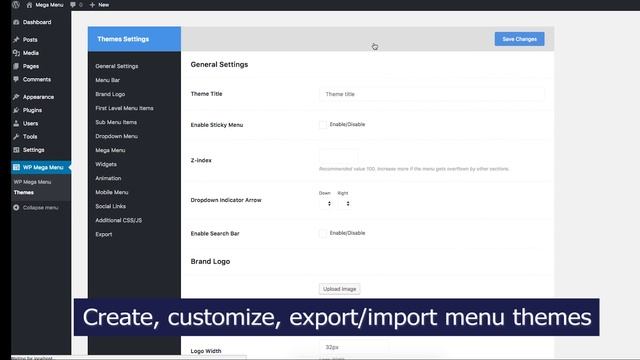This screenshot has width=640, height=360.
Task: Open the Right arrow indicator dropdown
Action: [x=344, y=203]
